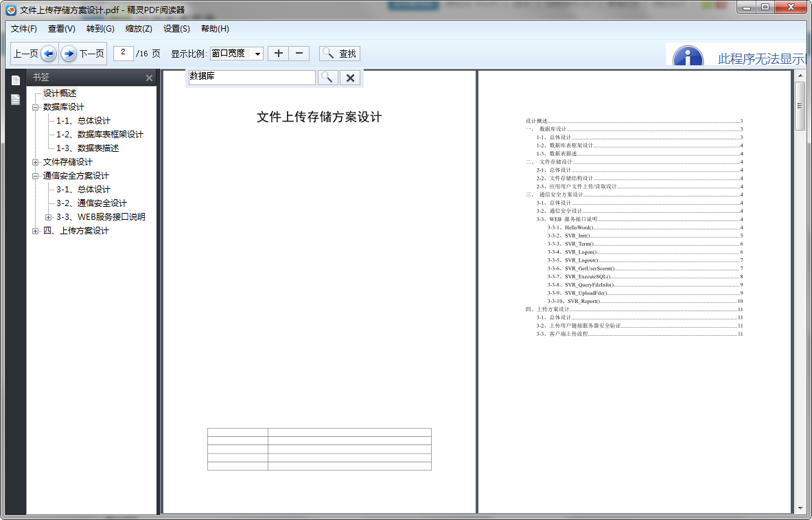This screenshot has height=520, width=812.
Task: Click the scrollbar up arrow
Action: click(800, 76)
